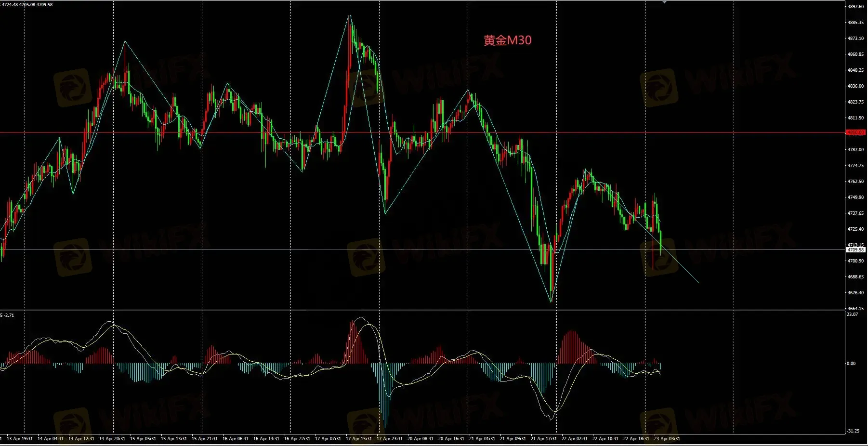This screenshot has width=868, height=446.
Task: Click the indicator scale zero level 0.00
Action: tap(851, 364)
